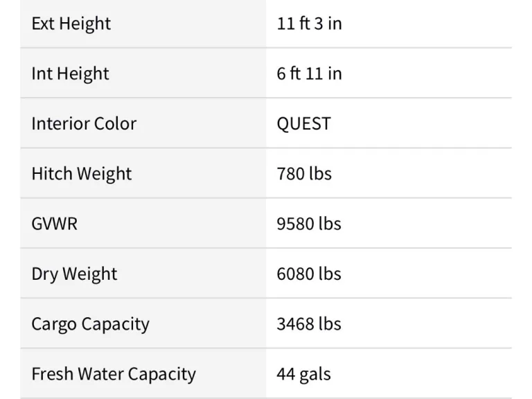Select the Fresh Water Capacity label
Screen dimensions: 532x399
[x=114, y=374]
